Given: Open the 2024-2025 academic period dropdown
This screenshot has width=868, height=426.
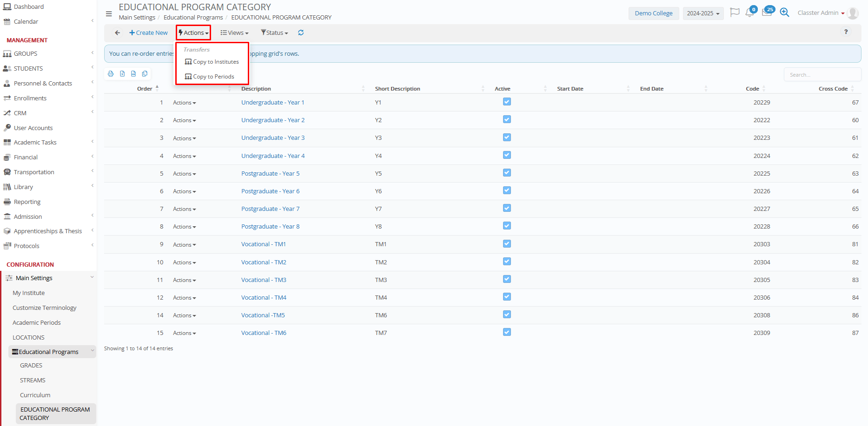Looking at the screenshot, I should pyautogui.click(x=703, y=13).
